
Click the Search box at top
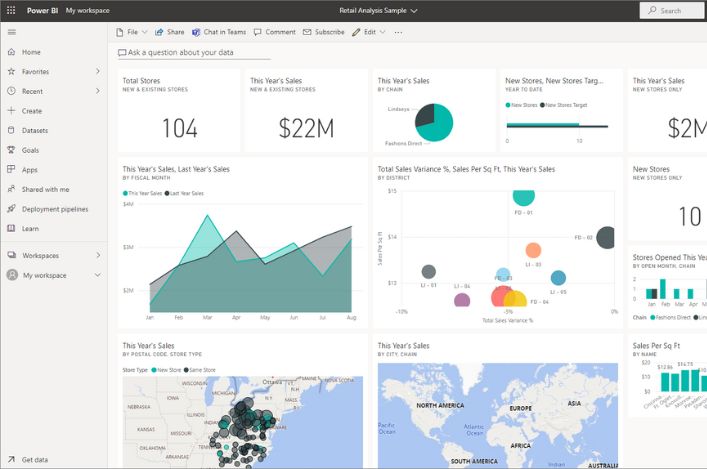[672, 10]
